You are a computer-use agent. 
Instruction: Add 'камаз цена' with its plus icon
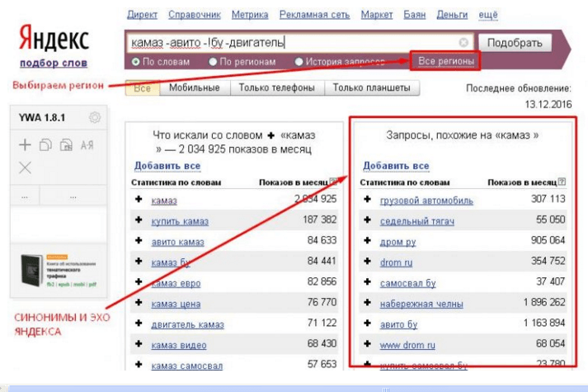pos(139,302)
